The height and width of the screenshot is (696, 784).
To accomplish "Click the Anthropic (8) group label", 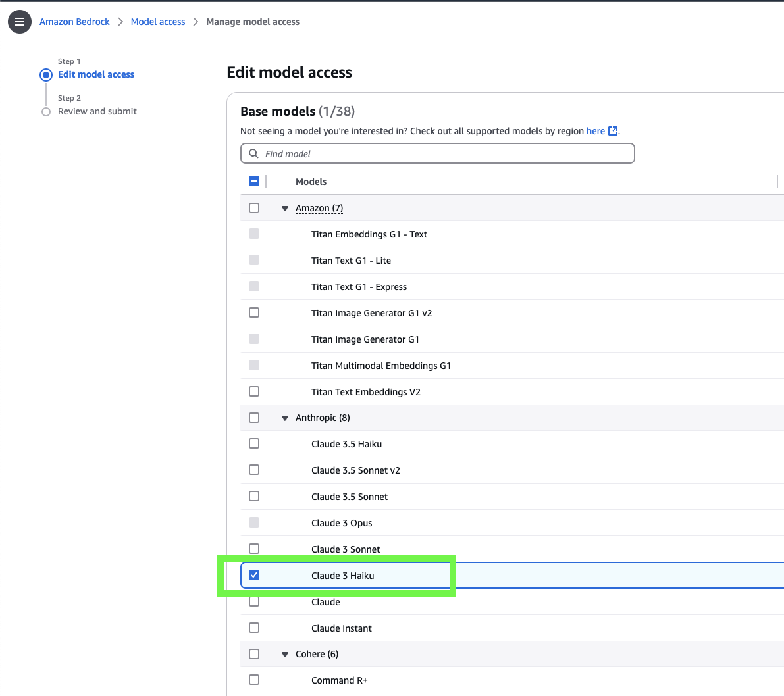I will [323, 418].
